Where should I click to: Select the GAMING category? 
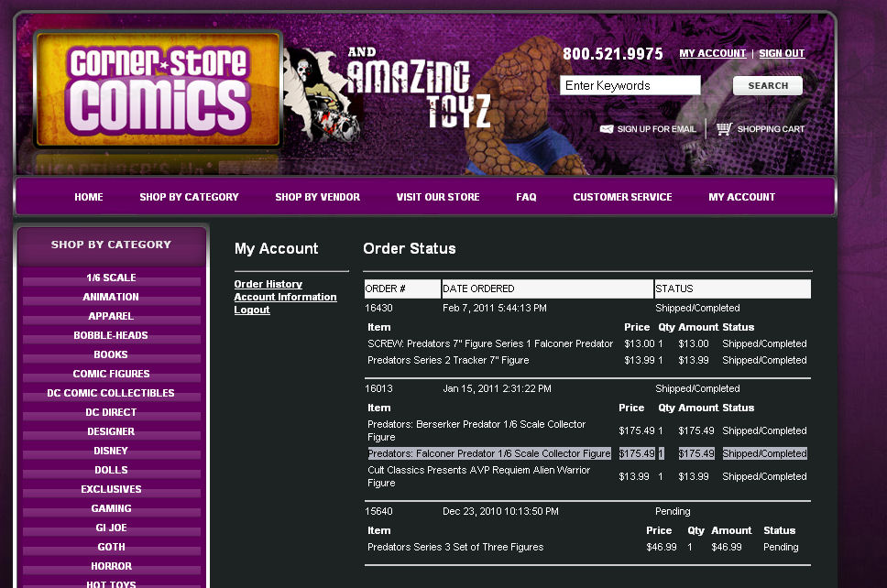pyautogui.click(x=111, y=508)
